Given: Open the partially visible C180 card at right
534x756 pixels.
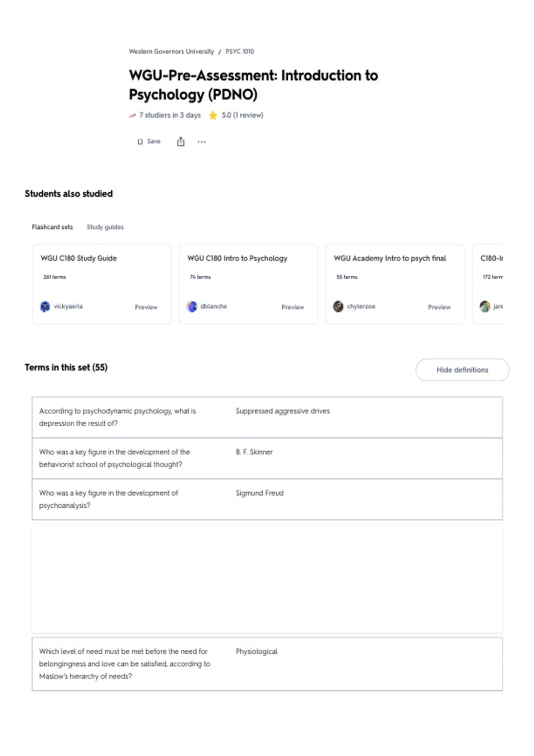Looking at the screenshot, I should [x=488, y=284].
